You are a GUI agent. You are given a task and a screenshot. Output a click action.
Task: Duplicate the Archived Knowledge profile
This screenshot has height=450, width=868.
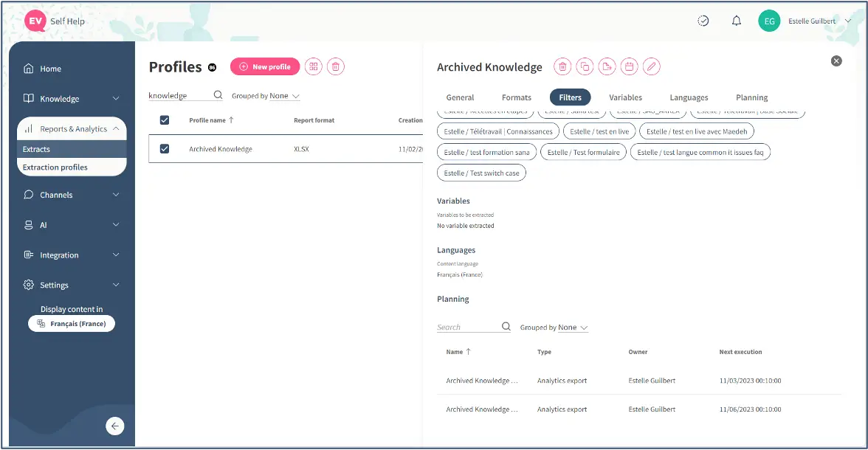(x=585, y=67)
